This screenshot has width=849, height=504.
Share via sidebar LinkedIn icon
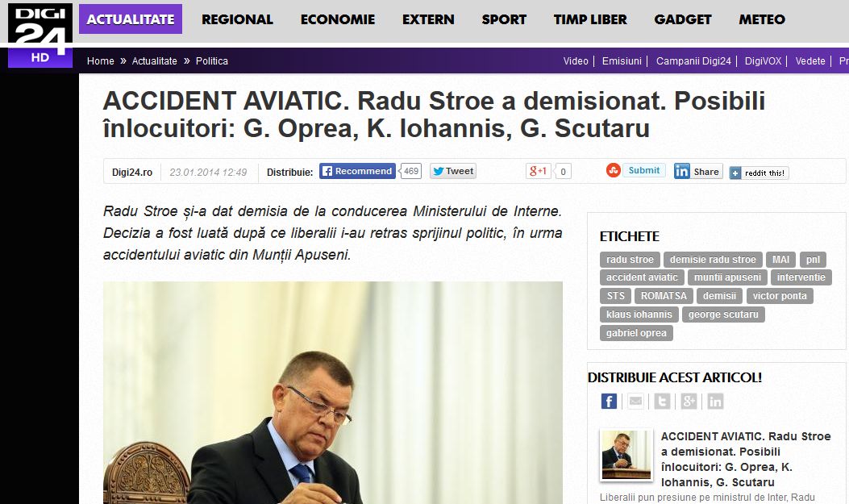coord(715,402)
